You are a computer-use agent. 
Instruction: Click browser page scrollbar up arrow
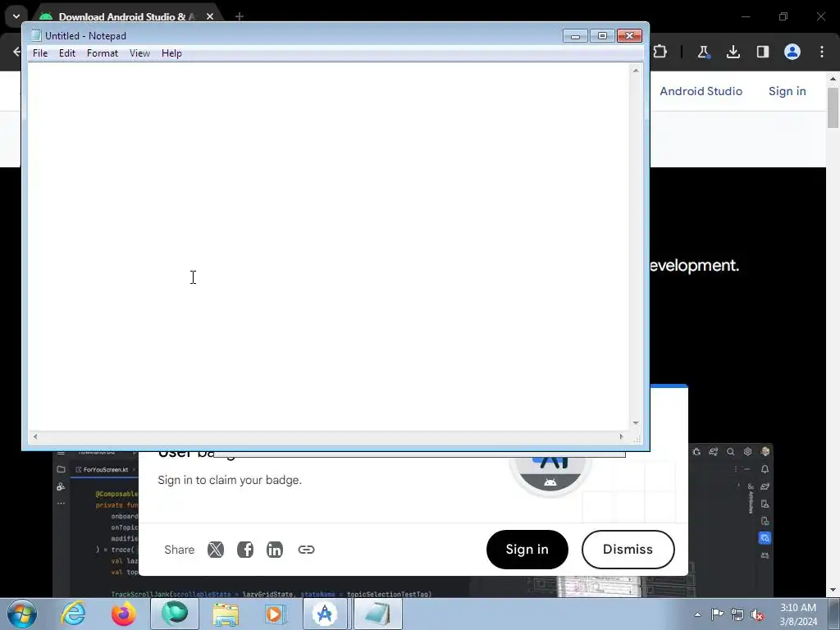833,79
